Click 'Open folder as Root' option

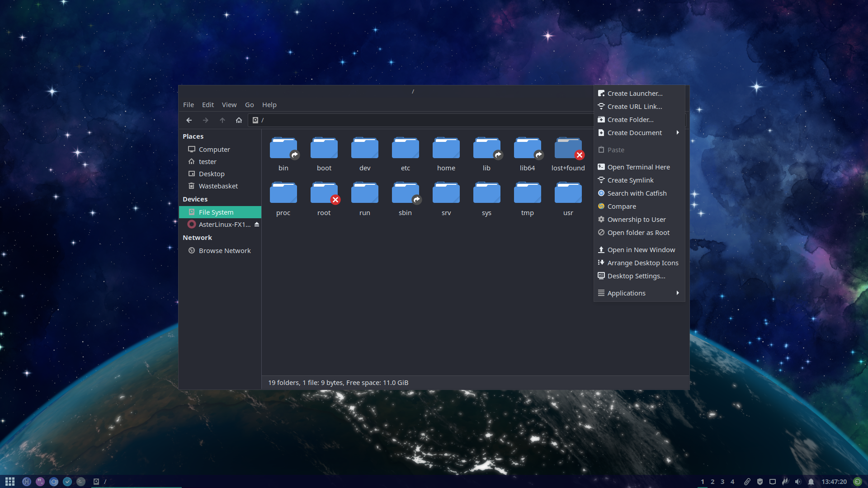coord(638,232)
